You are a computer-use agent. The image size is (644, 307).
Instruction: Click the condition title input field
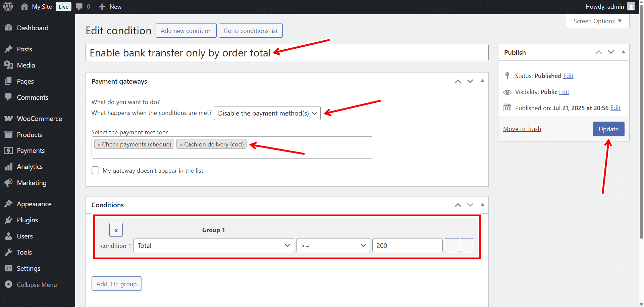coord(287,52)
